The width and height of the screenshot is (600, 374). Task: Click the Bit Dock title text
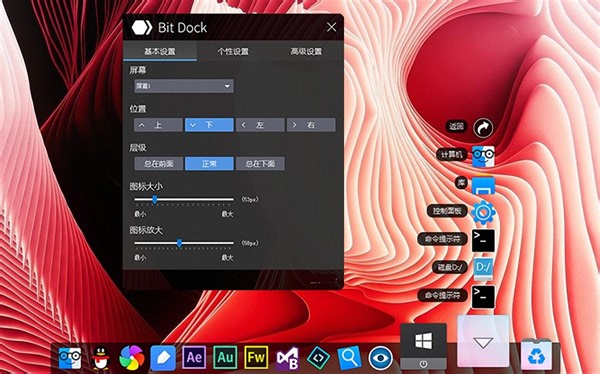pyautogui.click(x=182, y=28)
